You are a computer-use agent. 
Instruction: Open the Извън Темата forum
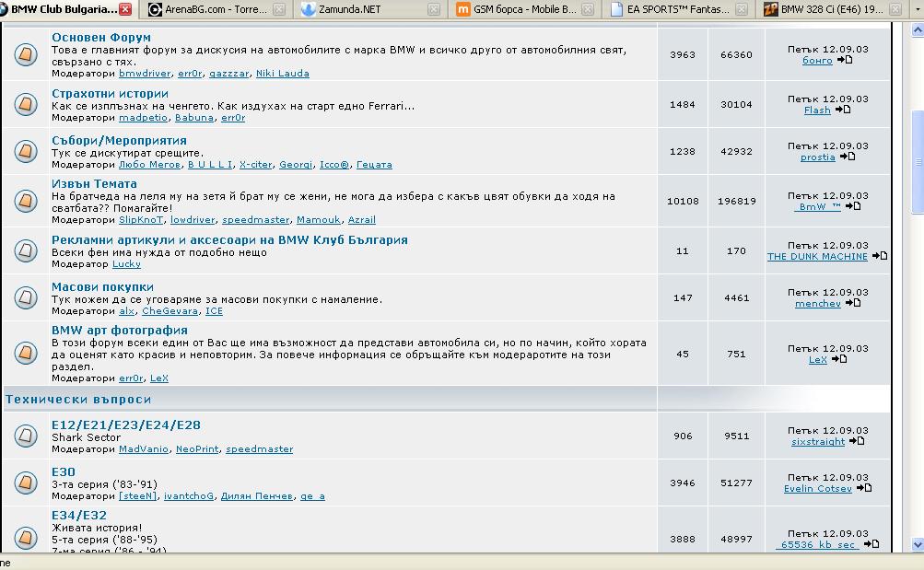pyautogui.click(x=94, y=184)
